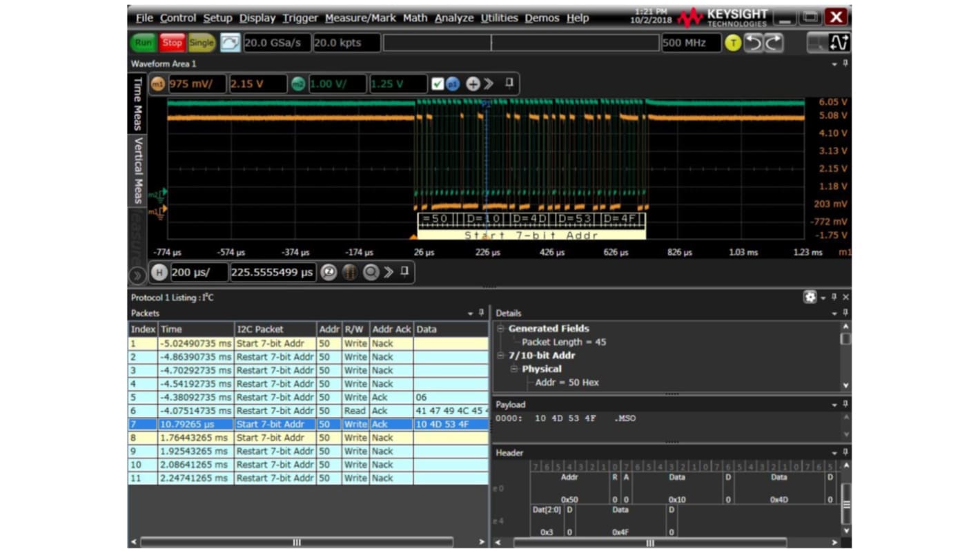Image resolution: width=980 pixels, height=551 pixels.
Task: Click the blue p1 protocol badge
Action: pyautogui.click(x=453, y=84)
